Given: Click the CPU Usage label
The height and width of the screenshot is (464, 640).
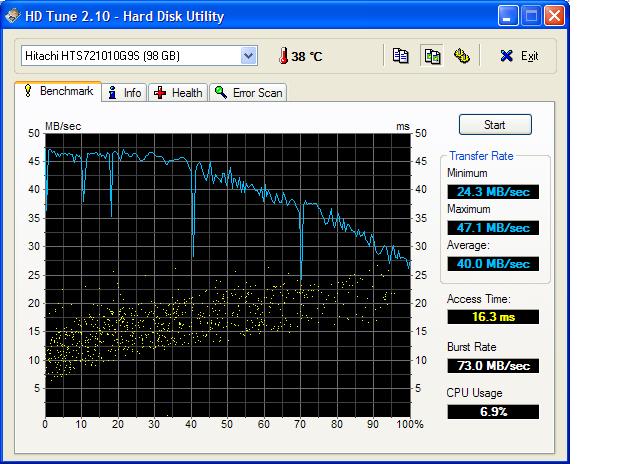Looking at the screenshot, I should click(x=474, y=393).
